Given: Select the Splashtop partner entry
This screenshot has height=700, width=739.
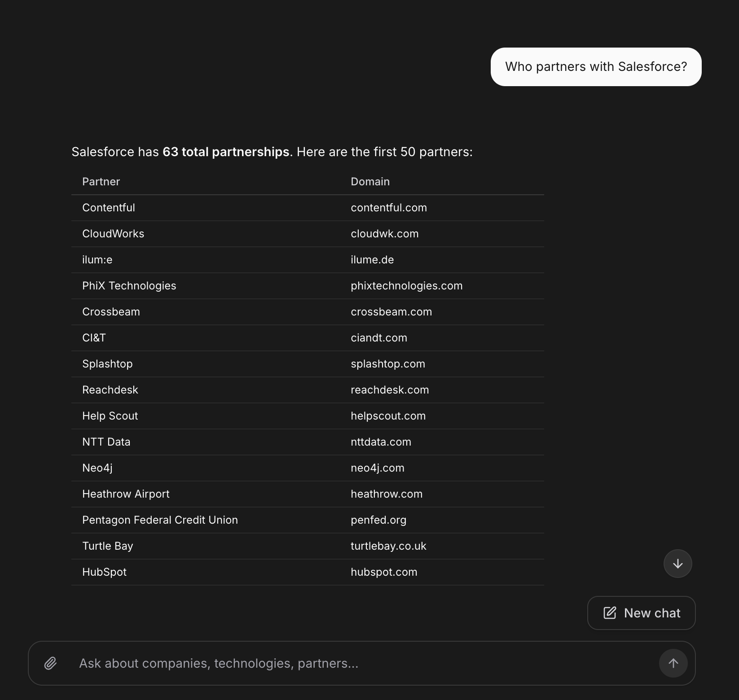Looking at the screenshot, I should click(x=107, y=364).
